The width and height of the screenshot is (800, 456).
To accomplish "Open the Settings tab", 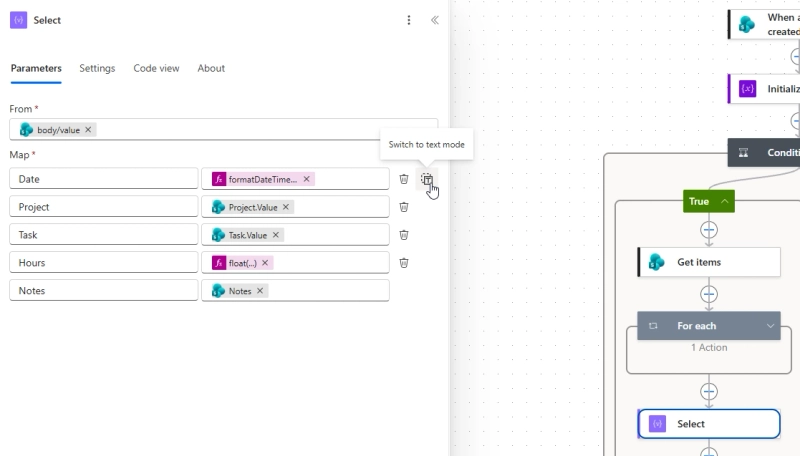I will point(97,68).
